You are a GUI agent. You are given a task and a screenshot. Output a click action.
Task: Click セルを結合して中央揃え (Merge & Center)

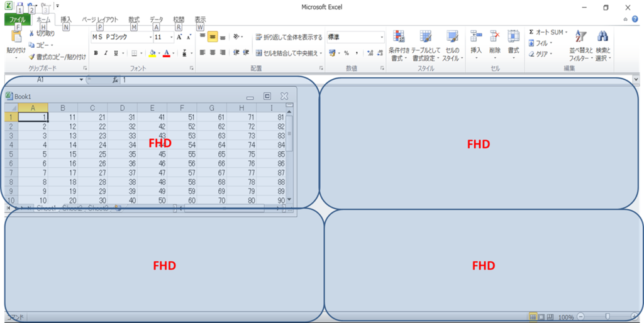pyautogui.click(x=289, y=53)
